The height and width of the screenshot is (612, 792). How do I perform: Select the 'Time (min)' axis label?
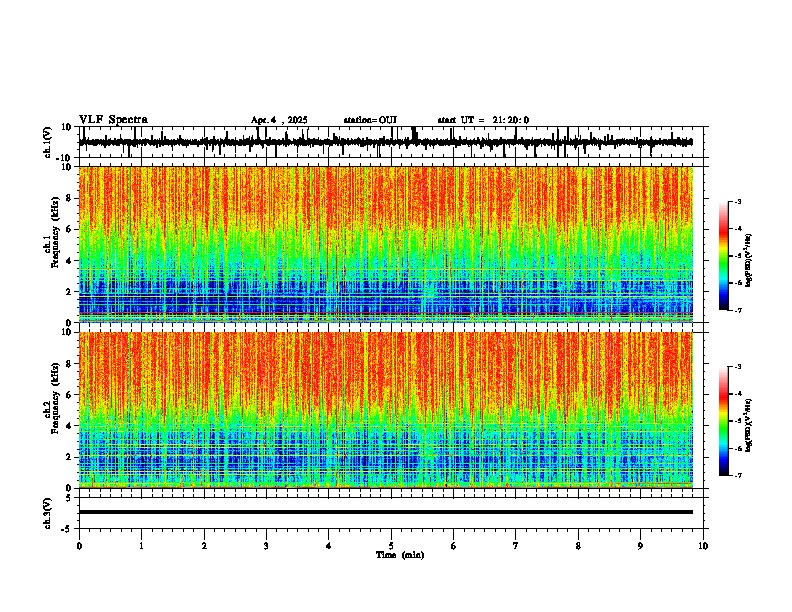[400, 555]
